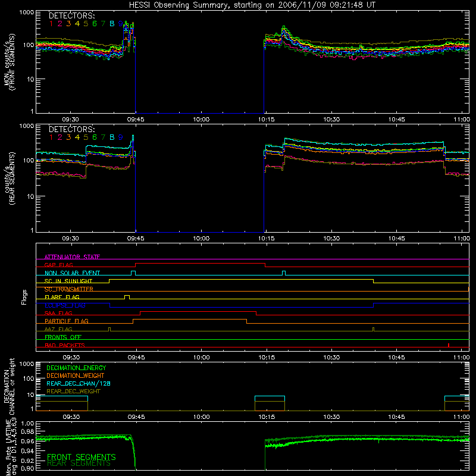Select red detector 1 in front segments legend

point(51,24)
